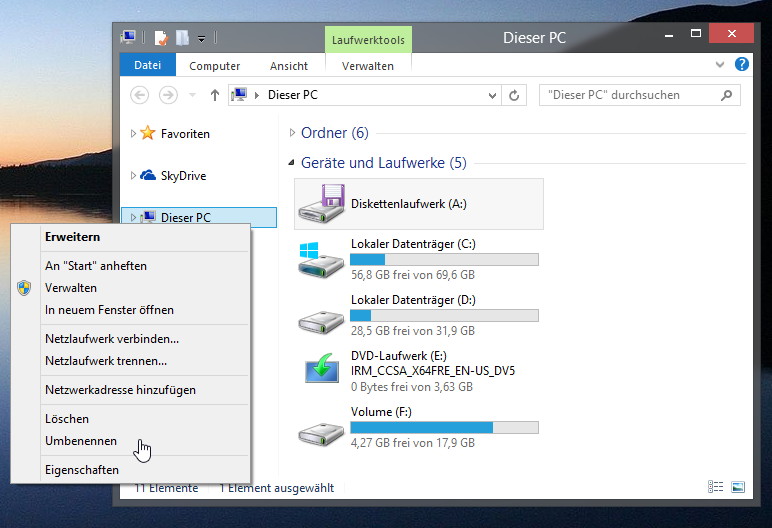This screenshot has width=772, height=528.
Task: Switch to large icons view in status bar
Action: (738, 487)
